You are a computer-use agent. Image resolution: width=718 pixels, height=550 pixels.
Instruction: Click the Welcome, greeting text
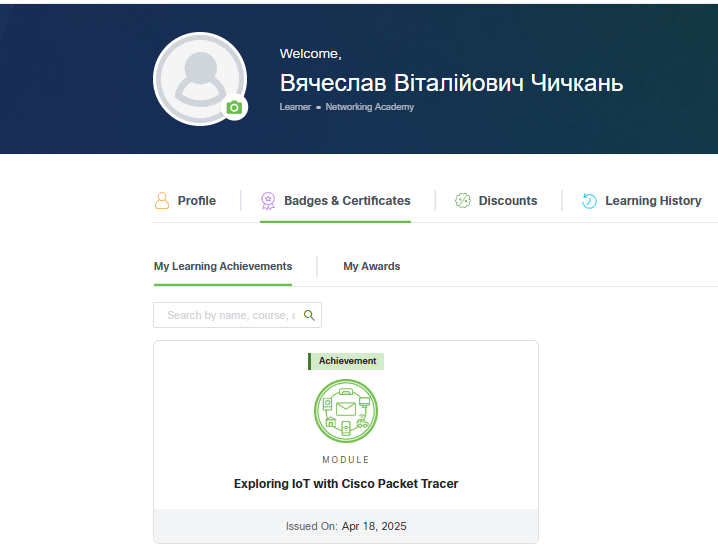311,54
